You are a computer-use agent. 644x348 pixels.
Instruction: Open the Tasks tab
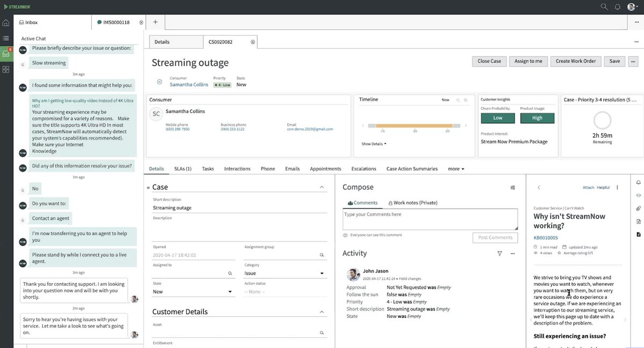[x=208, y=168]
